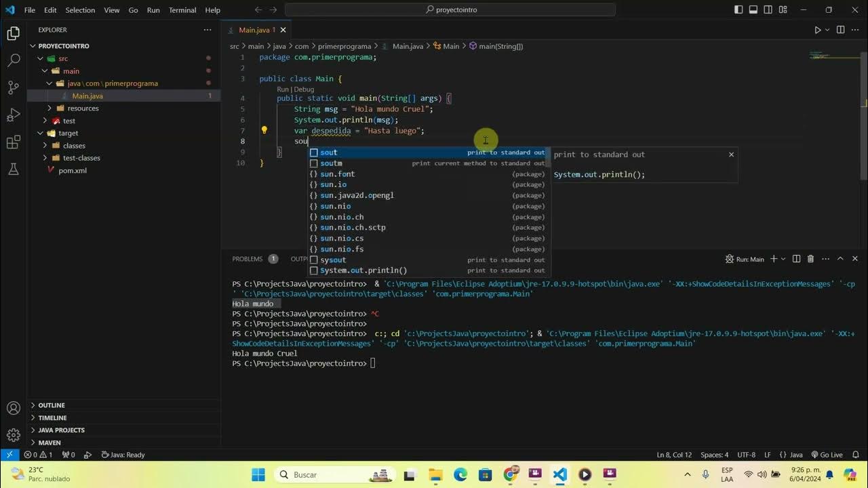Screen dimensions: 868x488
Task: Click the lightbulb code action icon
Action: point(264,130)
